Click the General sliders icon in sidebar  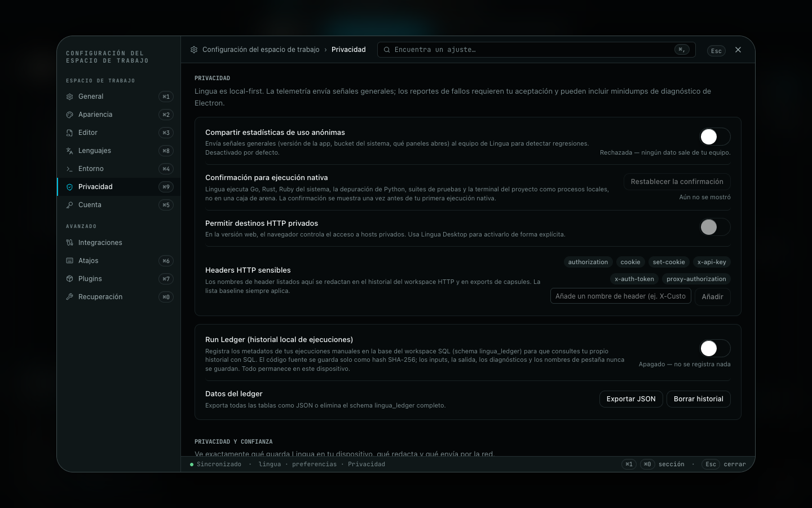(x=69, y=97)
